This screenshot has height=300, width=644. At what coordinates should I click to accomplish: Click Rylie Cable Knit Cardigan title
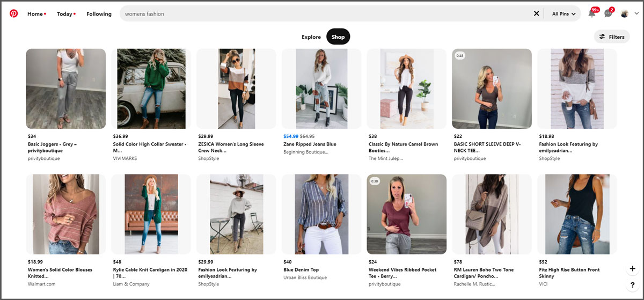click(150, 273)
